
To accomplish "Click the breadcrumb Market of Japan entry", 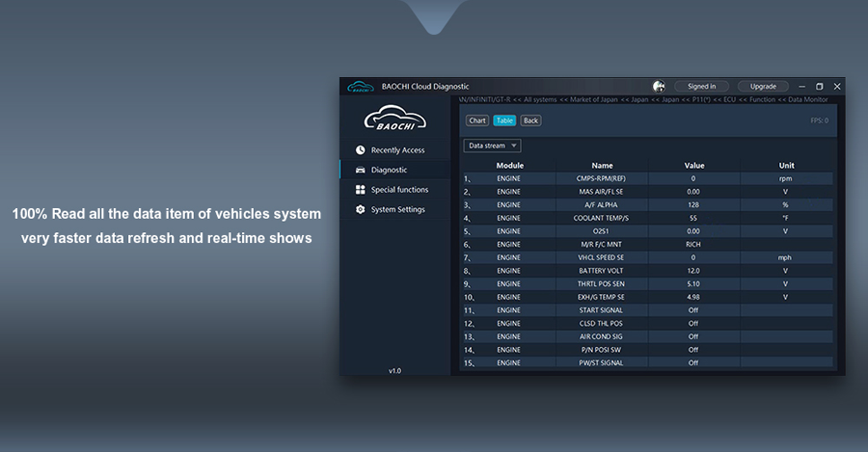I will coord(594,99).
